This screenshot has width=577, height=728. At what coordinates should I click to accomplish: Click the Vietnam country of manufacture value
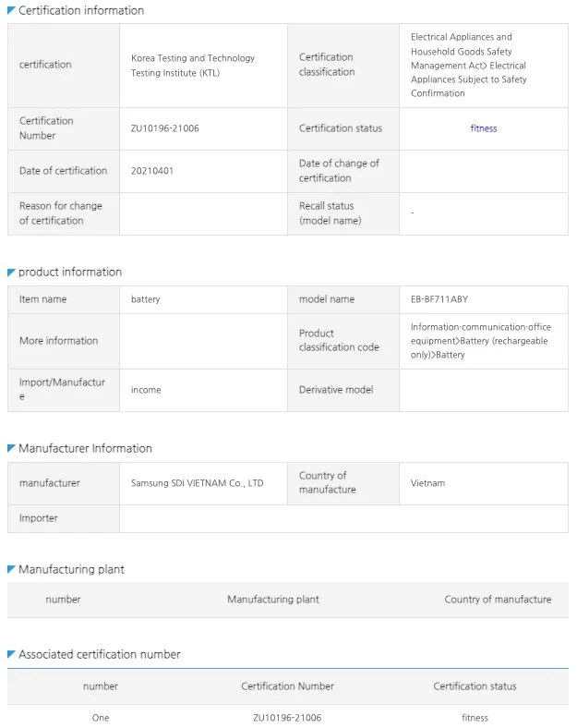pos(427,483)
